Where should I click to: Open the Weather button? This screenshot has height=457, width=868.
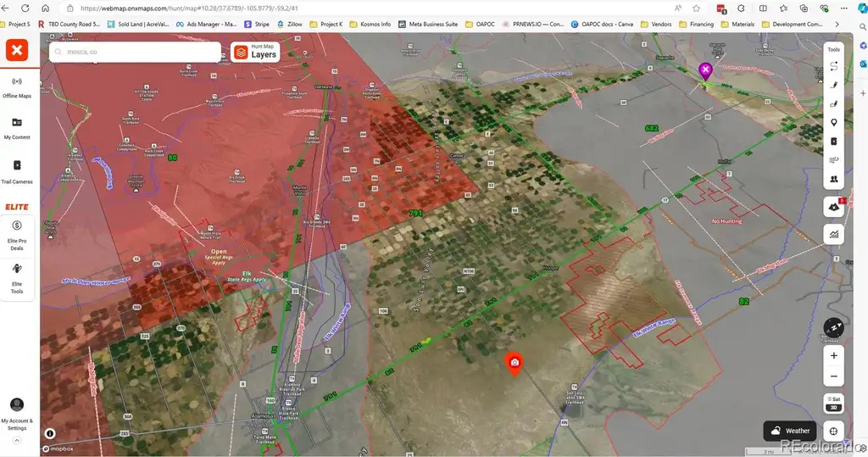coord(790,431)
